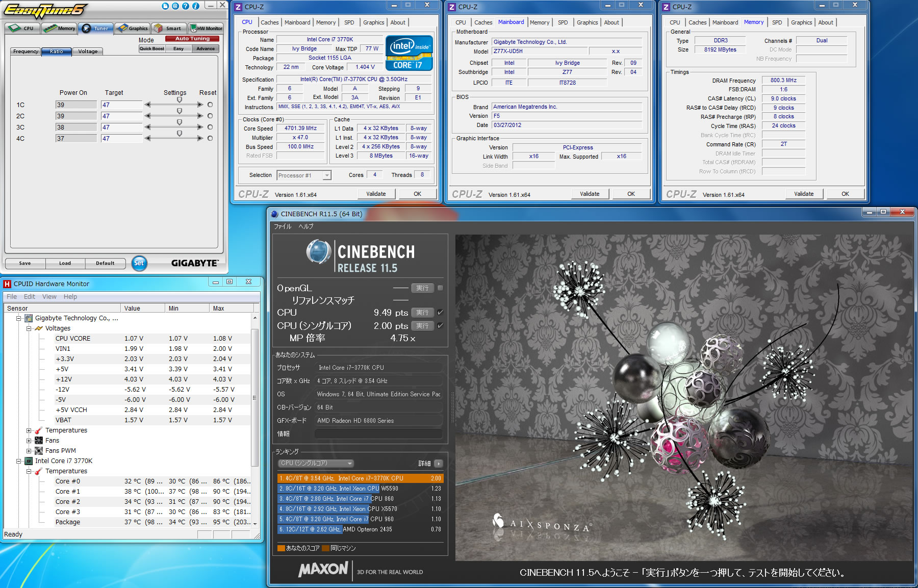Viewport: 918px width, 588px height.
Task: Select the 2C Reset radio button
Action: (x=210, y=116)
